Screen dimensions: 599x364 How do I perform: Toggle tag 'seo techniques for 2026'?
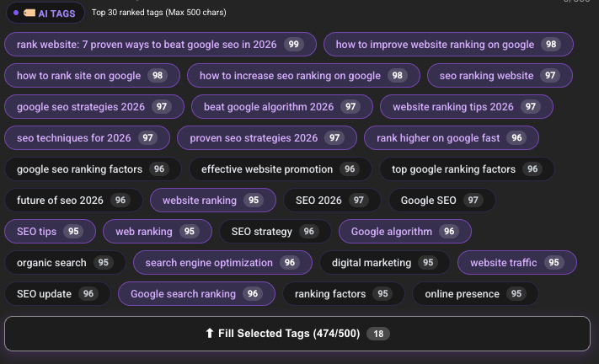tap(87, 138)
